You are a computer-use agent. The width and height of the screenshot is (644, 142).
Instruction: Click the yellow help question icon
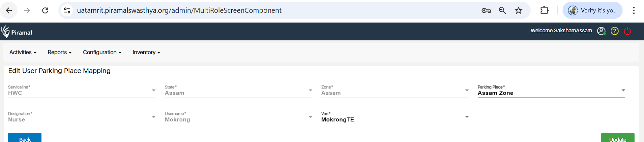(615, 31)
